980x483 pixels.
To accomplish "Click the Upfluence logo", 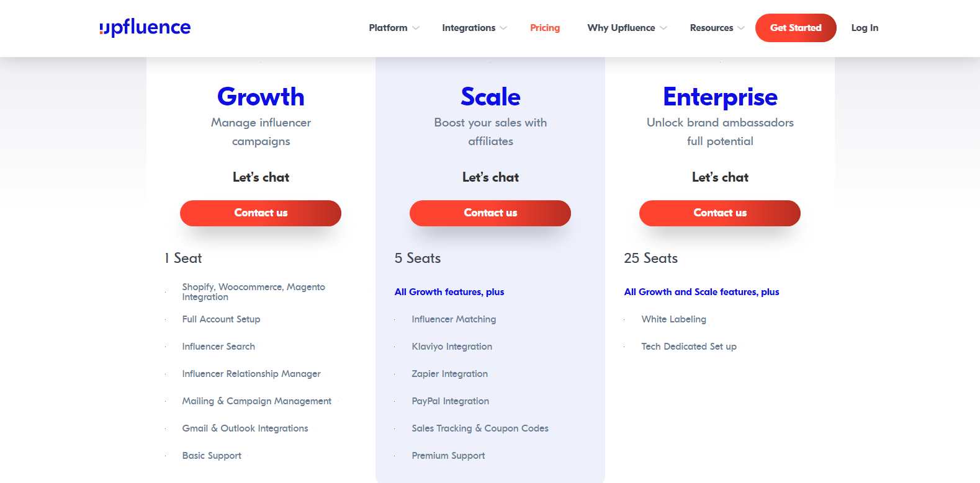I will (x=144, y=27).
